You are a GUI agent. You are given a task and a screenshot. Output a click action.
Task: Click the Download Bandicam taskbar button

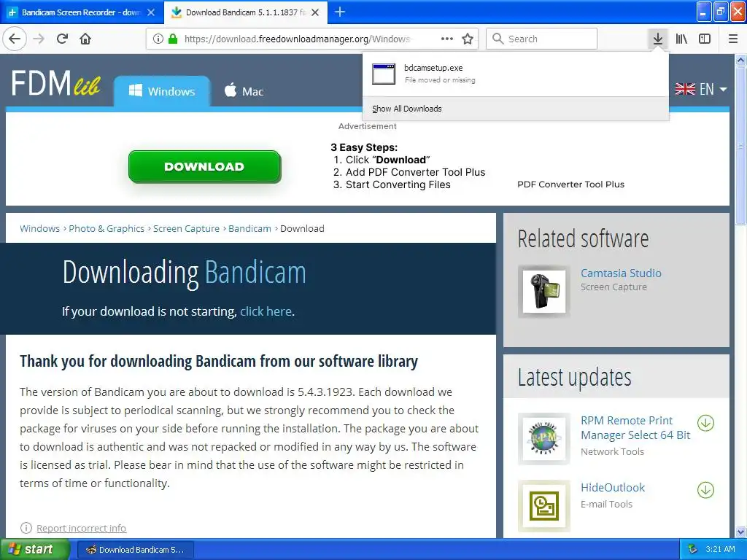pyautogui.click(x=135, y=550)
